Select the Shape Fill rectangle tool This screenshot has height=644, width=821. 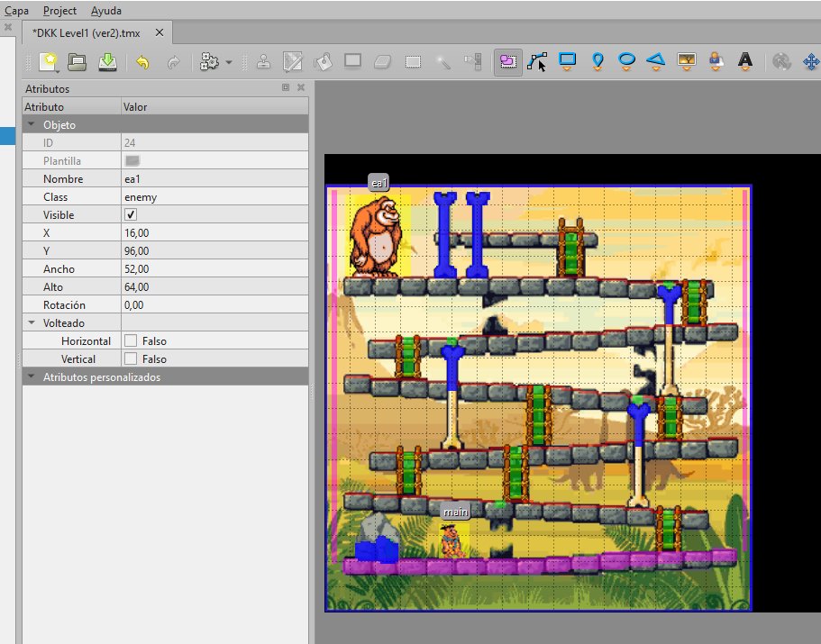click(x=352, y=61)
